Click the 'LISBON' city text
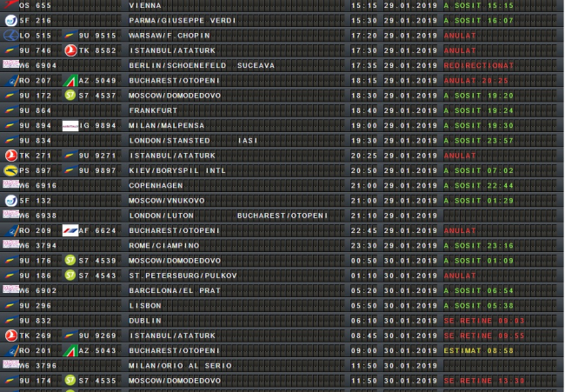 [x=145, y=306]
